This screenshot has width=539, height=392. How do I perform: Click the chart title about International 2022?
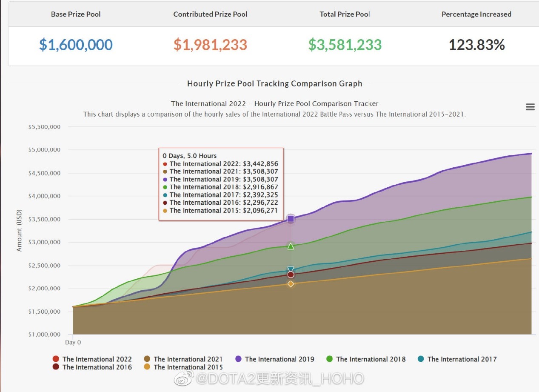pos(274,103)
